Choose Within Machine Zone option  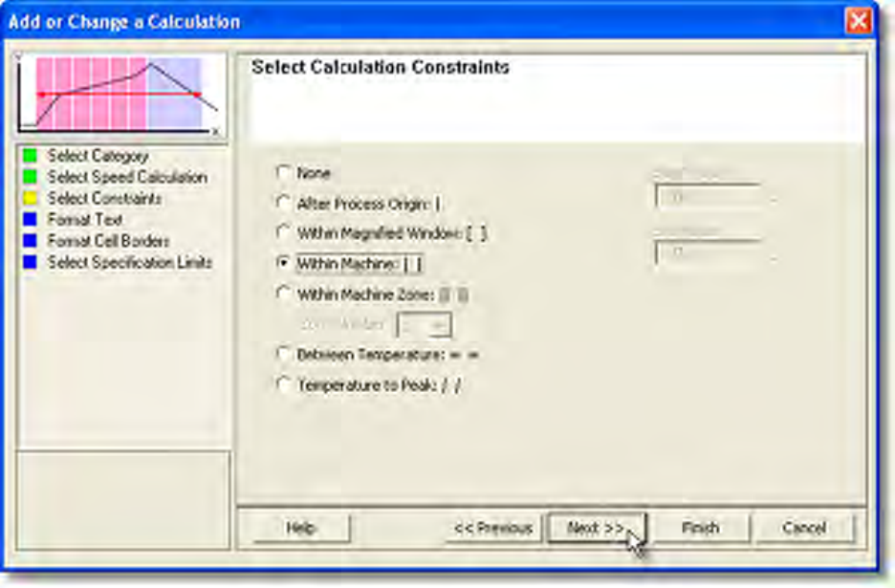(x=283, y=294)
